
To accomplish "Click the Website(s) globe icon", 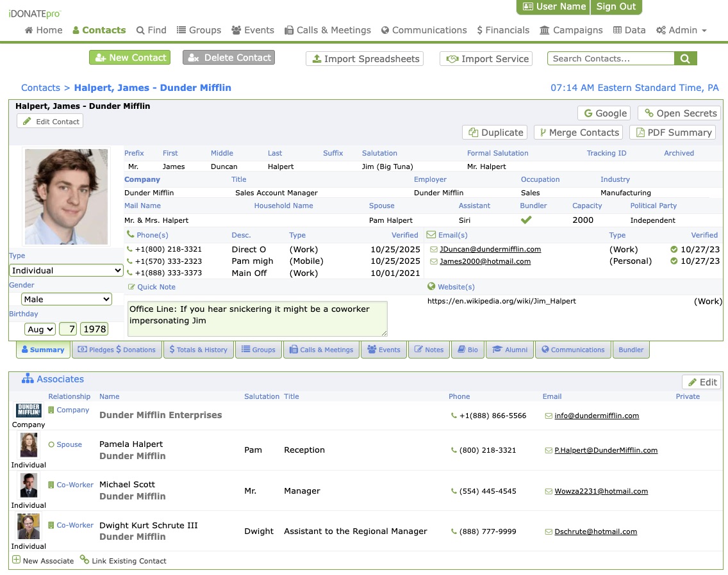I will 431,286.
